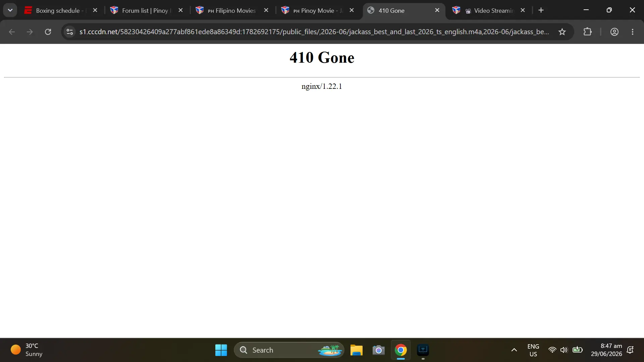Viewport: 644px width, 362px height.
Task: Switch to the Pinoy Movie tab
Action: 317,10
